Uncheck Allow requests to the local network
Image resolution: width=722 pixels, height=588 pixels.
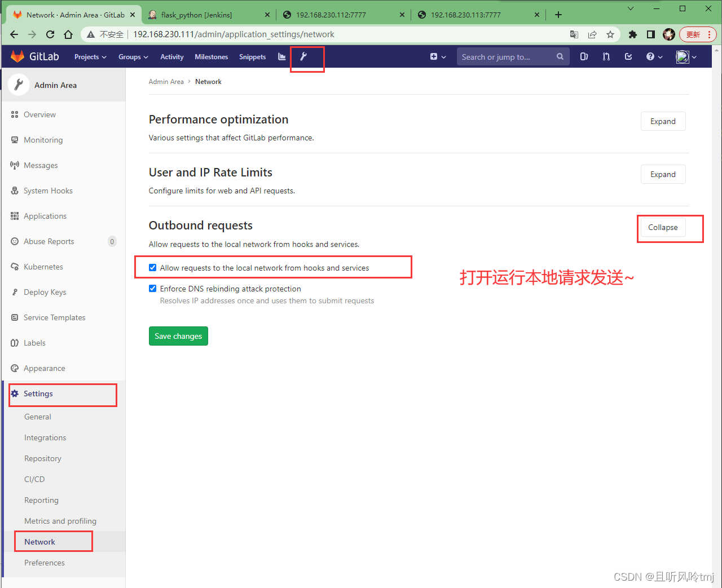pos(152,267)
